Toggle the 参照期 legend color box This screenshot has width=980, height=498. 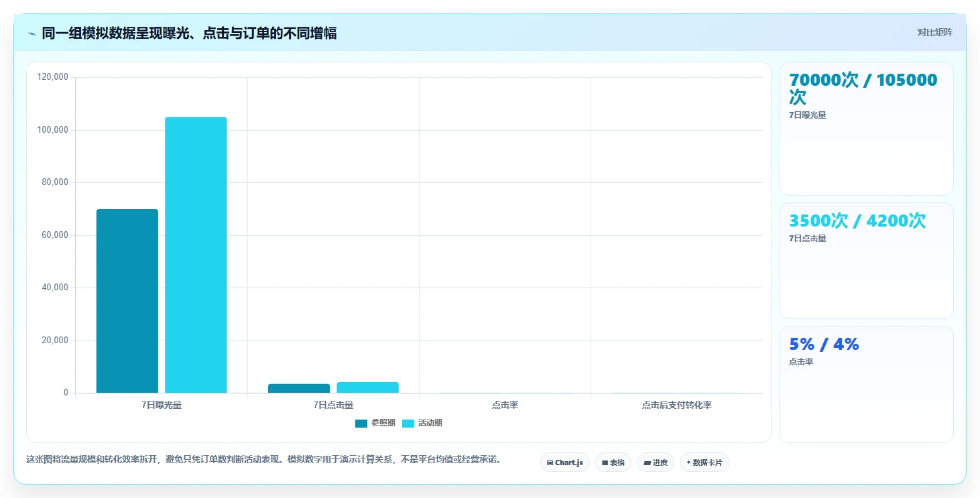tap(361, 423)
